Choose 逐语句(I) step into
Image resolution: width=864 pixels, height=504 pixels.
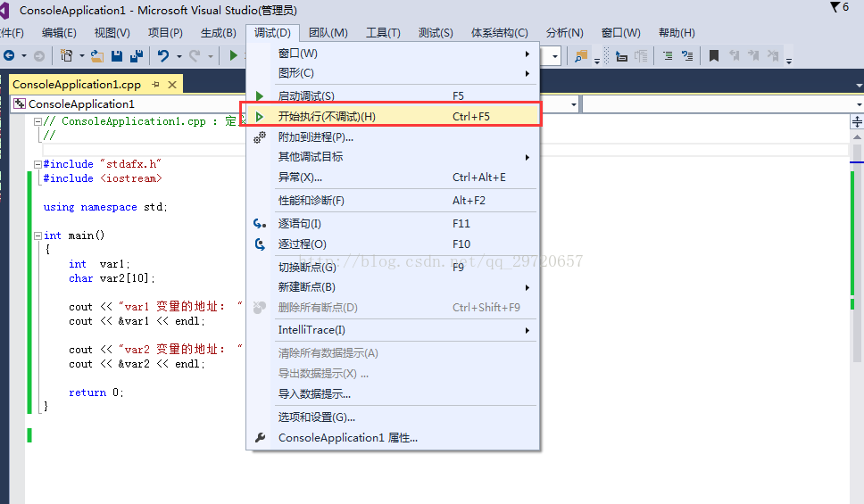point(393,224)
